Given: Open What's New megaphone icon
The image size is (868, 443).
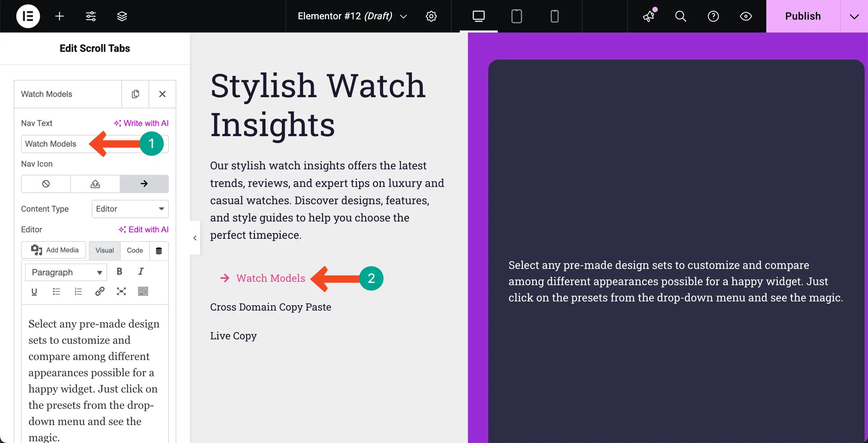Looking at the screenshot, I should pos(649,16).
